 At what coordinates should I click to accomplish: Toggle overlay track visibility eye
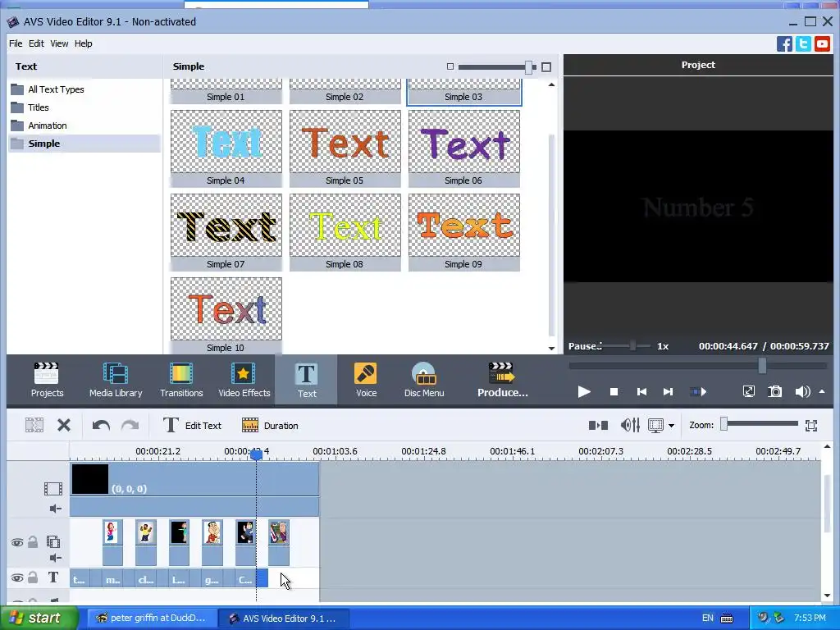coord(17,543)
